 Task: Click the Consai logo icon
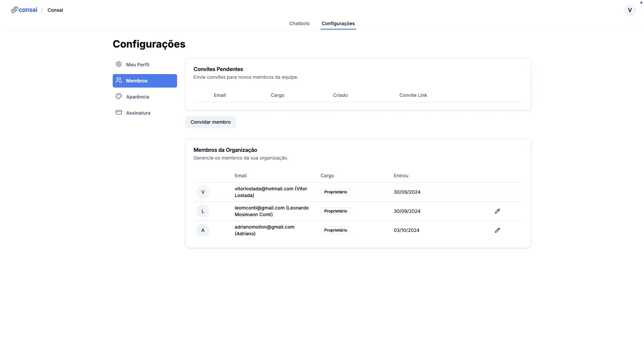(14, 10)
